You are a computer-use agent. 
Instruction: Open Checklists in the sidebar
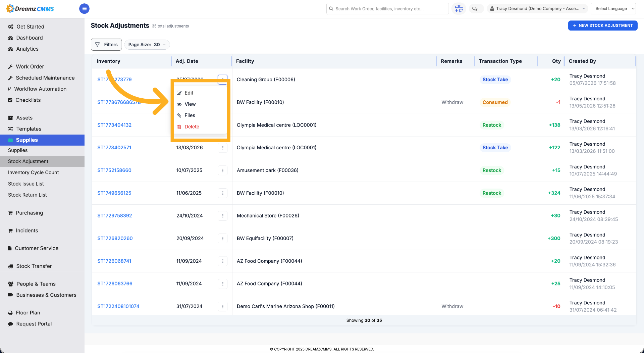pos(28,100)
